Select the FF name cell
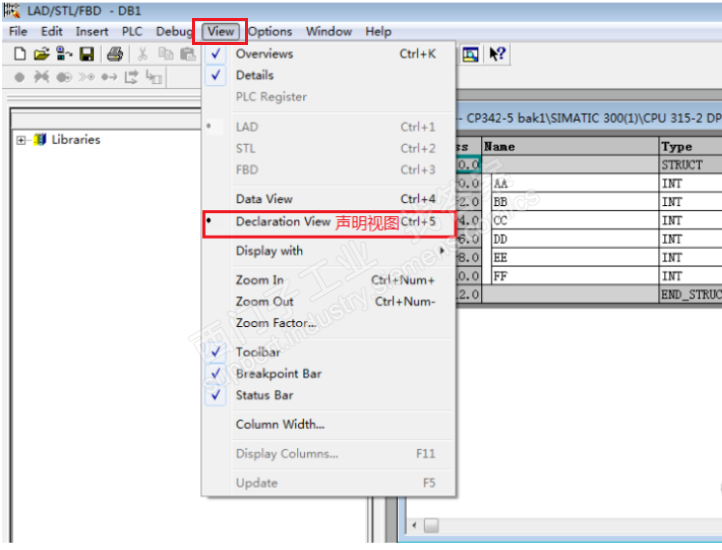This screenshot has width=722, height=550. (x=575, y=275)
